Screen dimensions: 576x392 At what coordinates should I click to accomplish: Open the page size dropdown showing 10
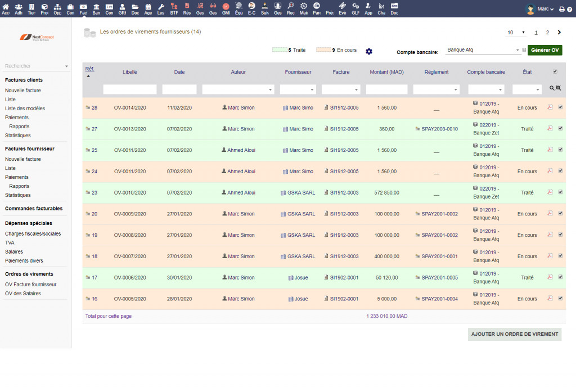pyautogui.click(x=516, y=33)
